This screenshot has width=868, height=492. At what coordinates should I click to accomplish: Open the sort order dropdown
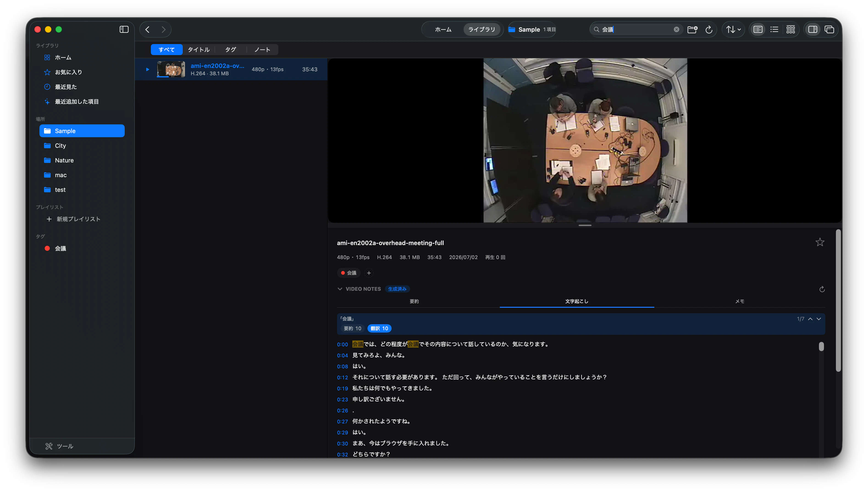tap(733, 29)
